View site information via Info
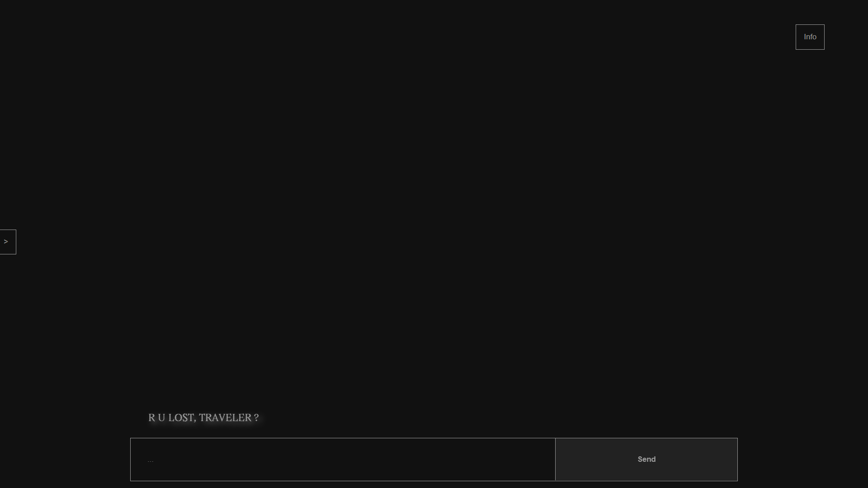 [x=810, y=37]
